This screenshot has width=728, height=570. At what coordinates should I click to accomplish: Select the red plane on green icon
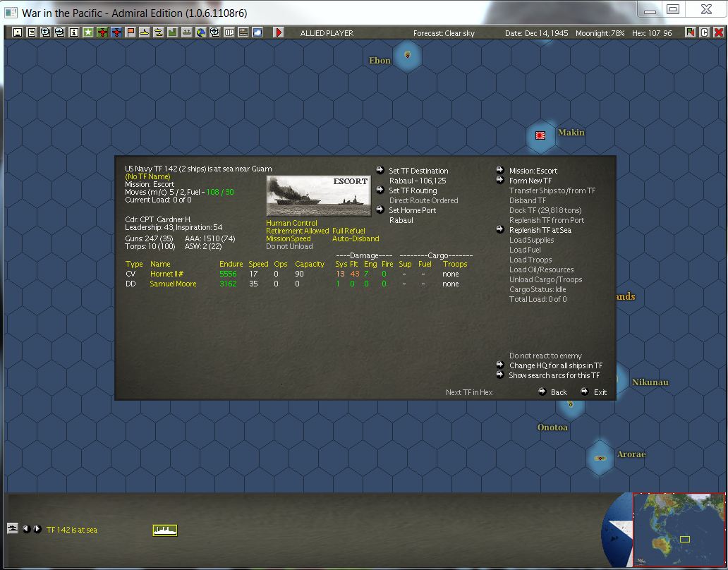[102, 32]
